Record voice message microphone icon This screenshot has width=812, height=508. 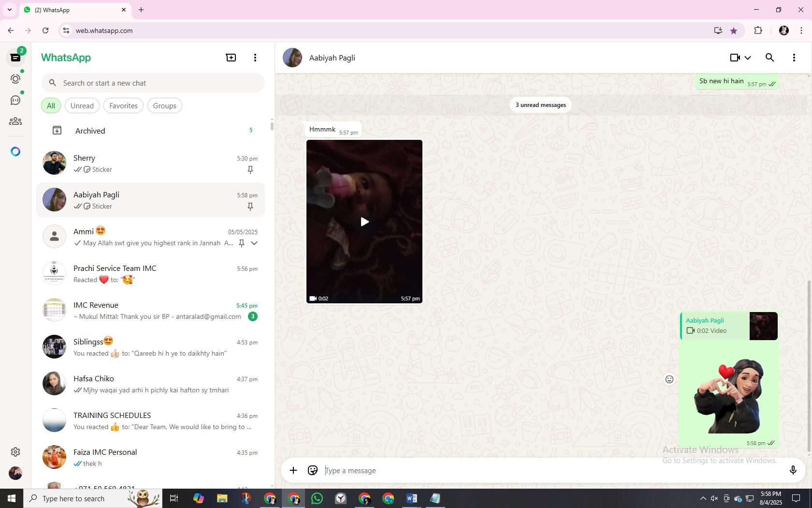point(793,470)
